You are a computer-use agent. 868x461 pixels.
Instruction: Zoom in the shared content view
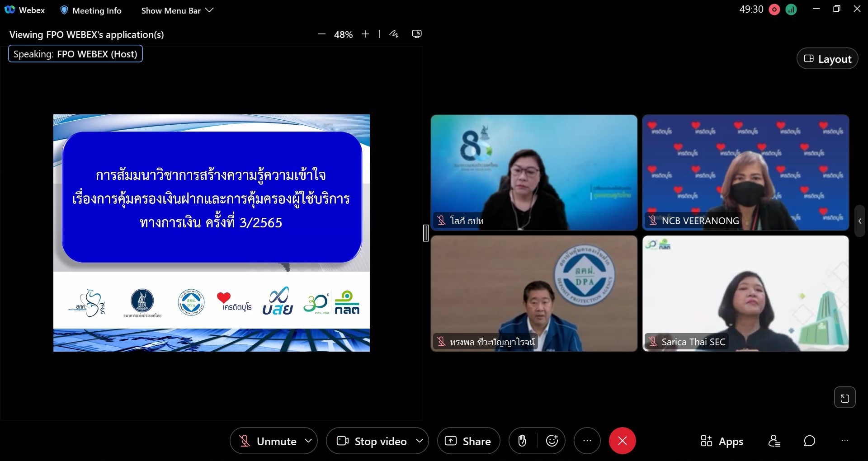click(365, 34)
